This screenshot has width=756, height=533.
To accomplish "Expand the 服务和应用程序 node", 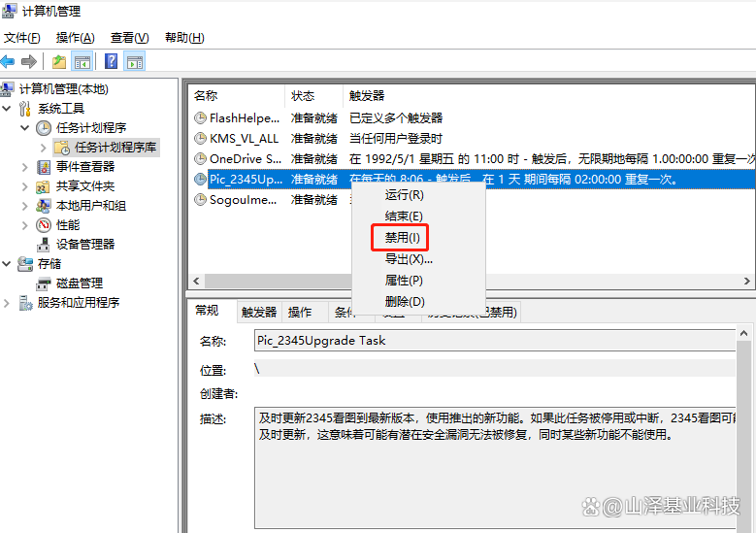I will click(x=7, y=303).
